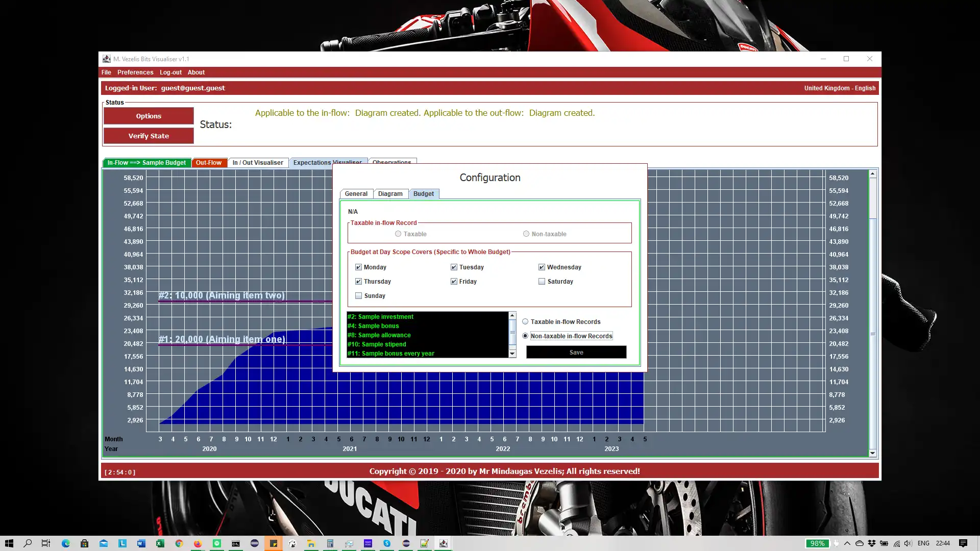Click the About menu item

click(196, 72)
